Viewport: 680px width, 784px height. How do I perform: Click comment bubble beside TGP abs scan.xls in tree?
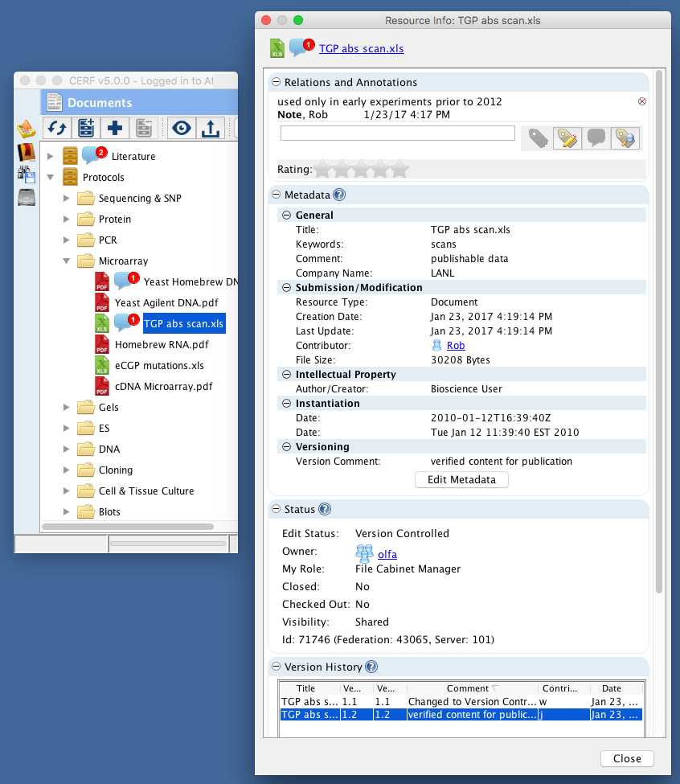(126, 322)
